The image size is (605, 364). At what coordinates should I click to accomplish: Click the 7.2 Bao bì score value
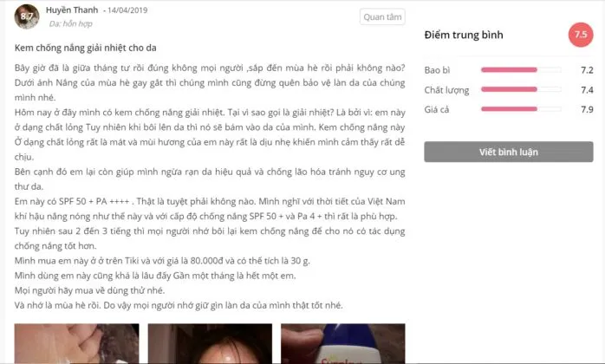click(587, 70)
